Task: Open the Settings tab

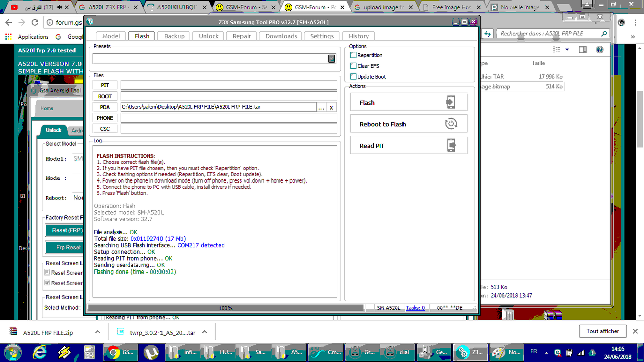Action: [x=322, y=36]
